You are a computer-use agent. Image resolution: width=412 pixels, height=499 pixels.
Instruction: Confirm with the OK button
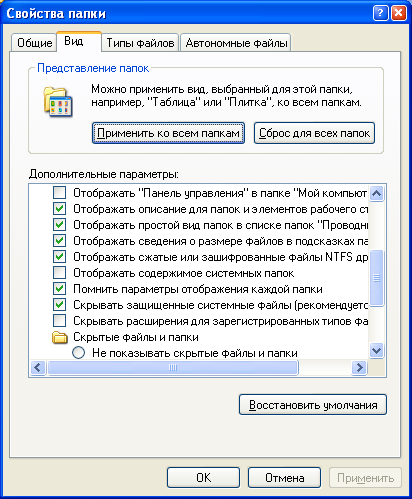(x=203, y=478)
